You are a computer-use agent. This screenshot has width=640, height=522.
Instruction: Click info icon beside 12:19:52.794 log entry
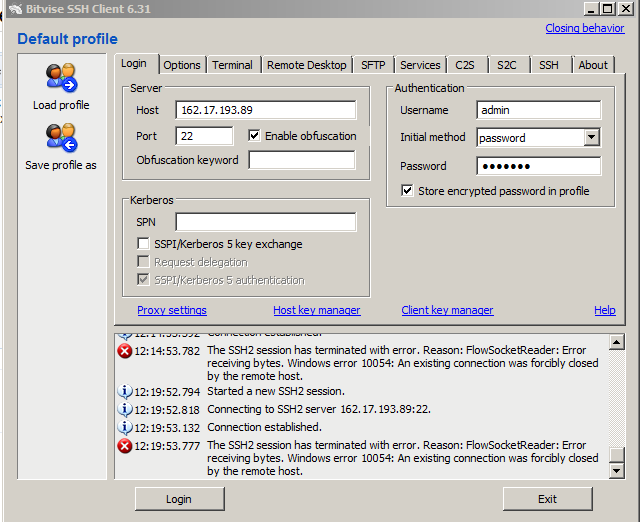(x=124, y=391)
